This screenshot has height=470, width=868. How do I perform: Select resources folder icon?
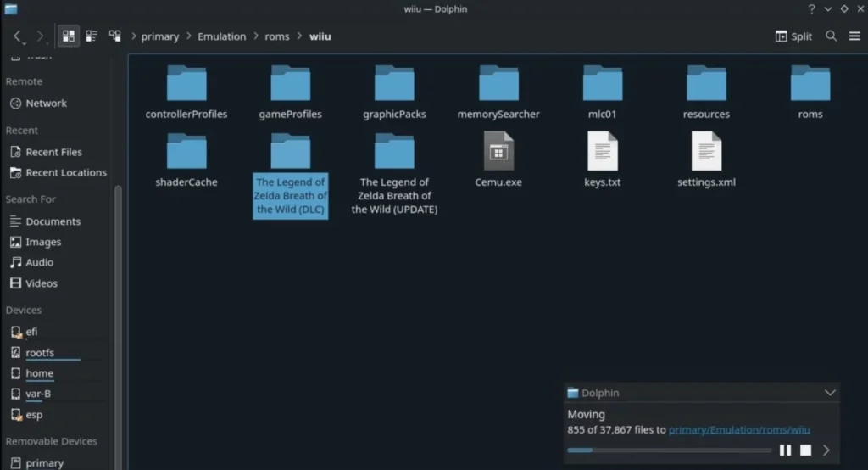pos(706,83)
